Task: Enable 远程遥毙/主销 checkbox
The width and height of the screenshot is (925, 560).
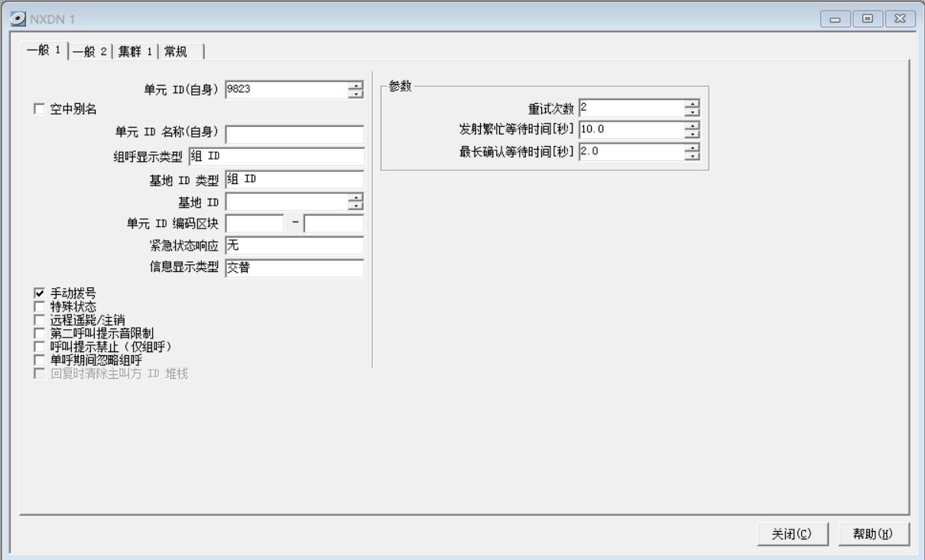Action: click(x=40, y=320)
